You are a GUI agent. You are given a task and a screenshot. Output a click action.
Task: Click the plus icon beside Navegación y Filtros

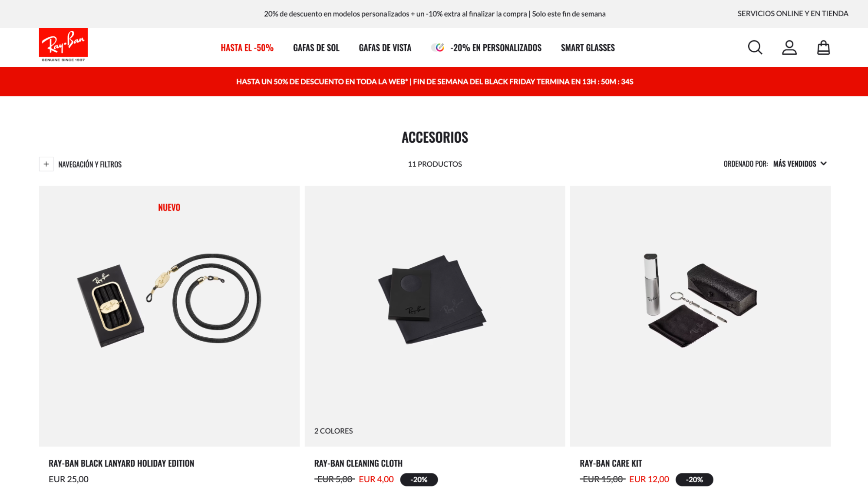pyautogui.click(x=46, y=164)
